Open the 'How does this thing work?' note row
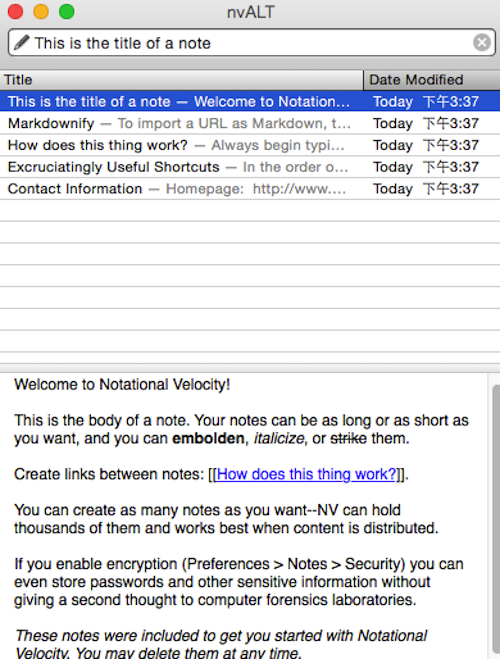 pyautogui.click(x=250, y=145)
